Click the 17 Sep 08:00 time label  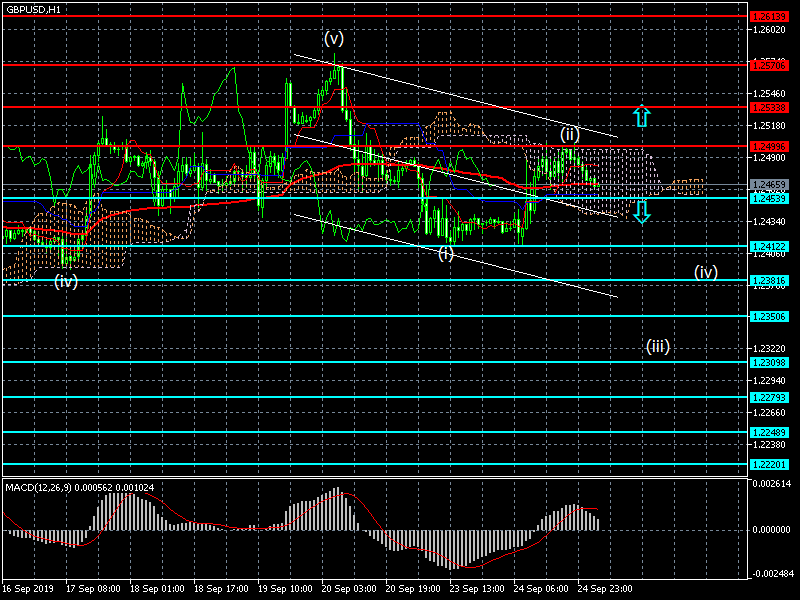(93, 589)
